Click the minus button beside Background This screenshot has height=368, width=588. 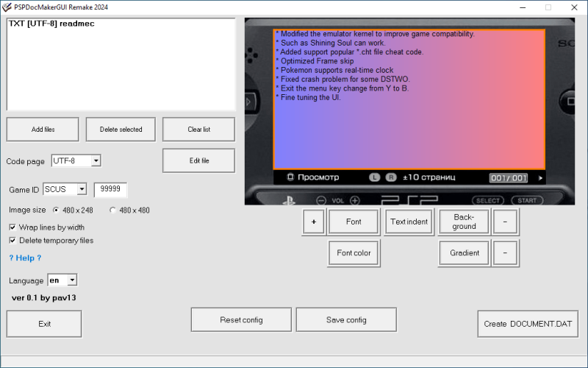(505, 222)
